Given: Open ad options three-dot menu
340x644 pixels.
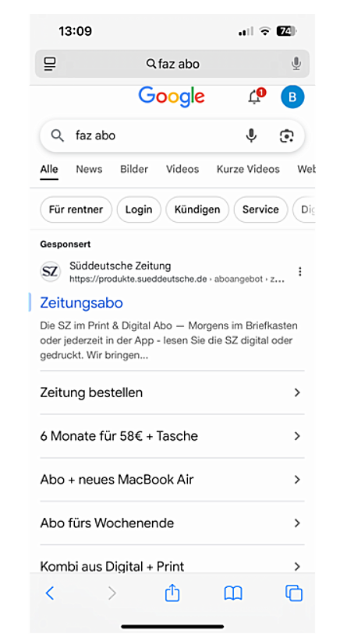Looking at the screenshot, I should pos(300,272).
